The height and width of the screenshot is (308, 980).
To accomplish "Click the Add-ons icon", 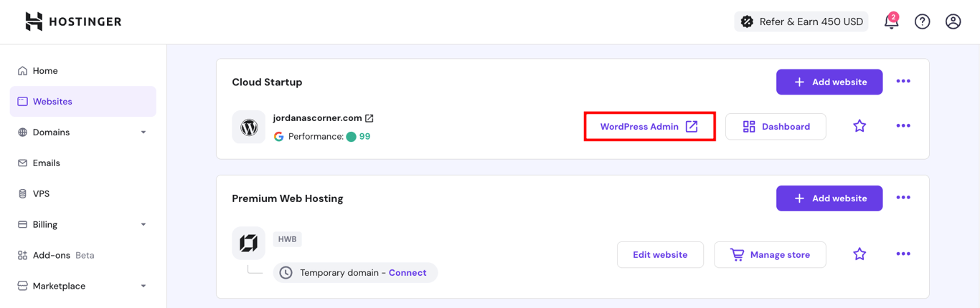I will (x=23, y=256).
